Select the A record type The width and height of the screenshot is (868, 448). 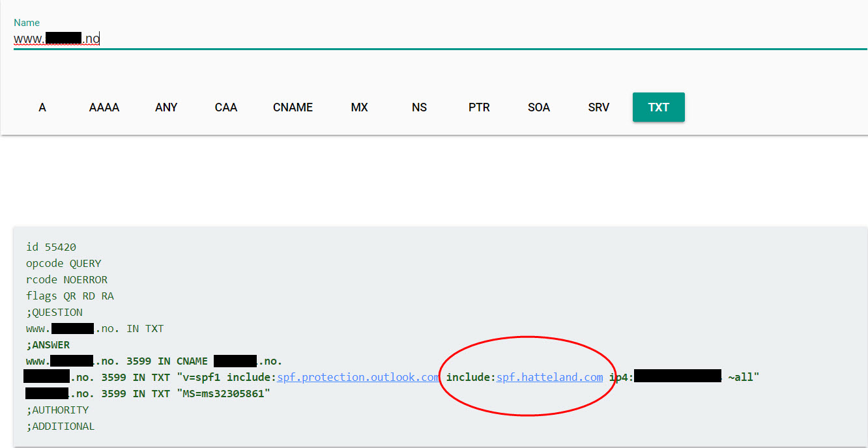point(42,107)
